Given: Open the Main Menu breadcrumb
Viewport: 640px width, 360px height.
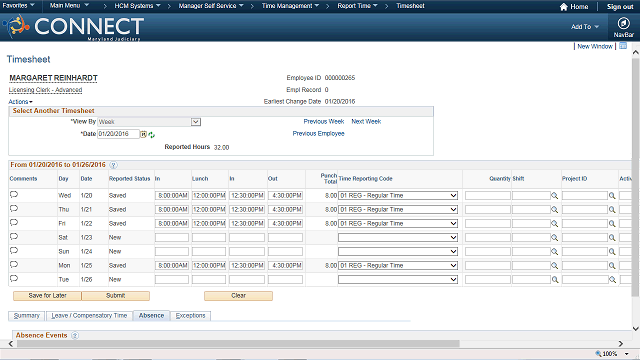Looking at the screenshot, I should [69, 6].
